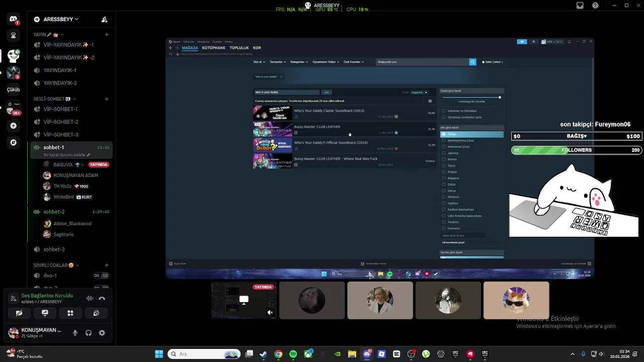Adjust the price filter slider handle

coord(500,97)
